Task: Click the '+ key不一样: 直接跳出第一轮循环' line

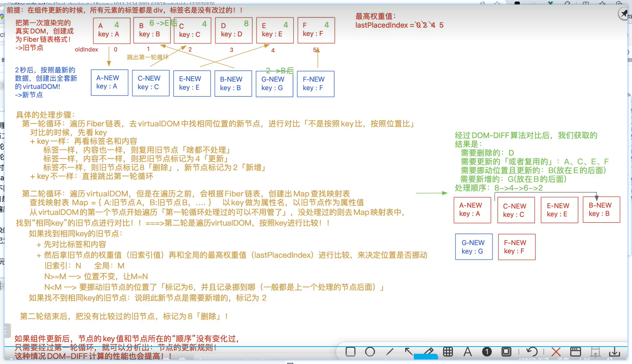Action: (x=91, y=176)
